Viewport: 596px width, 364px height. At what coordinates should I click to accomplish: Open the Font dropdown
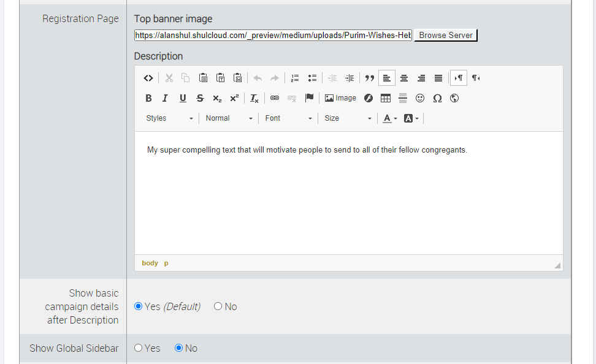click(x=288, y=118)
